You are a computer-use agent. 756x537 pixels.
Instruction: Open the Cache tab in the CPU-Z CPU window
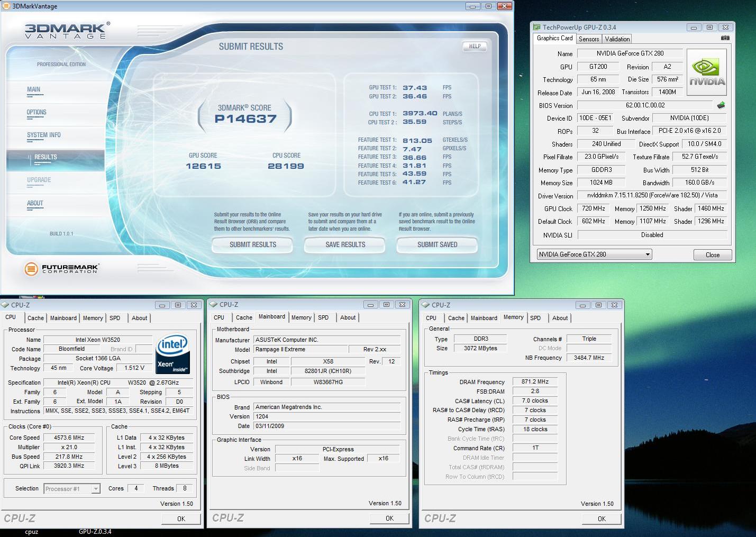tap(35, 318)
